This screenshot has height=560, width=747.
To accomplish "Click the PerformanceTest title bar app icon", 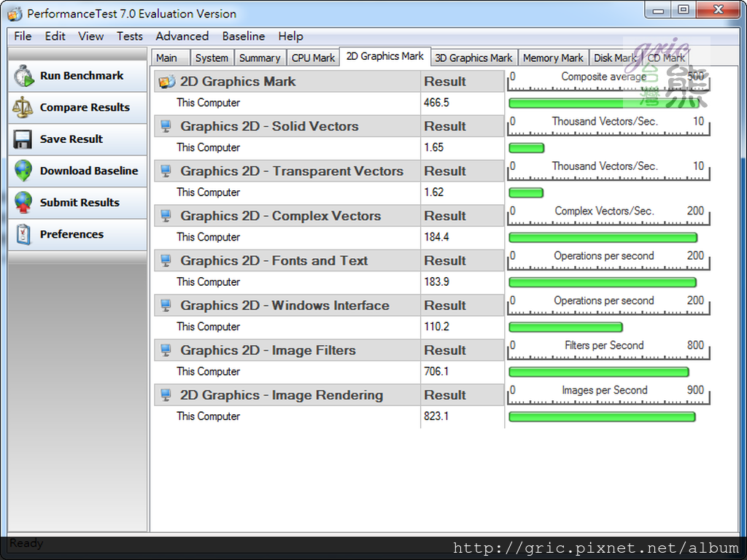I will (15, 14).
